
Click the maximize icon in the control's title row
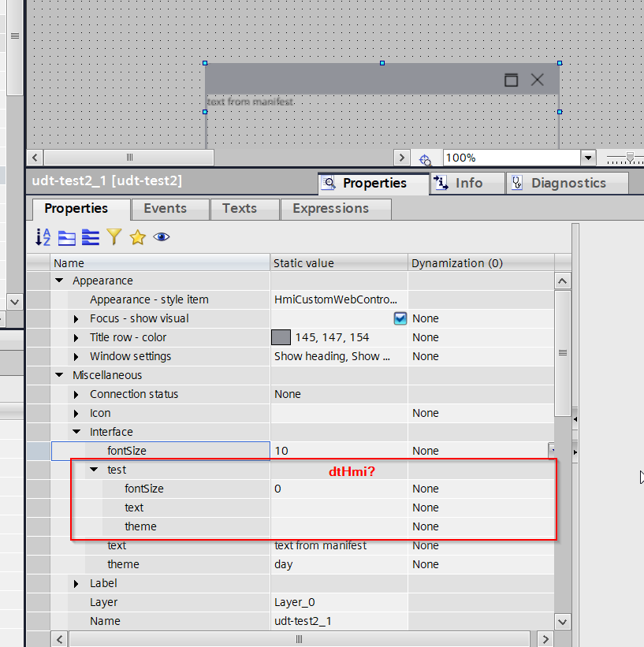pos(511,80)
